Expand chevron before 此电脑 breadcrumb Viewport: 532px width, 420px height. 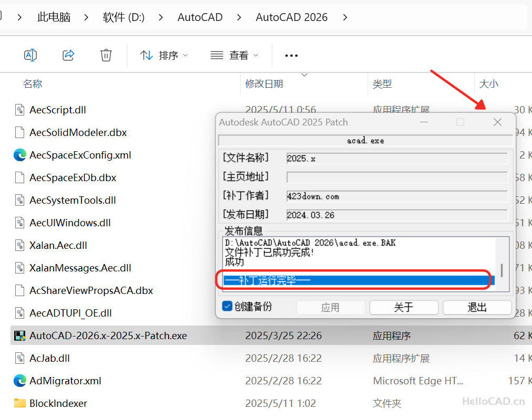click(x=19, y=17)
